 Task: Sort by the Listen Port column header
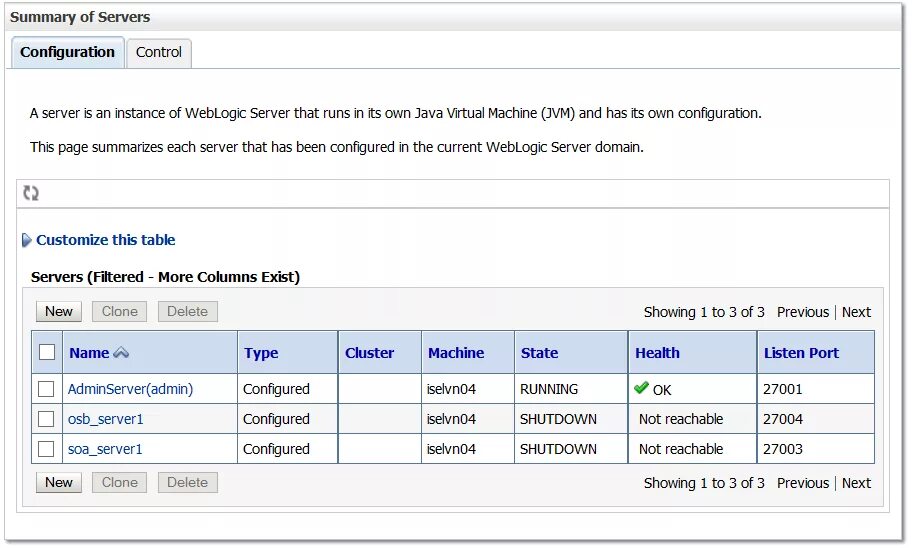click(801, 353)
